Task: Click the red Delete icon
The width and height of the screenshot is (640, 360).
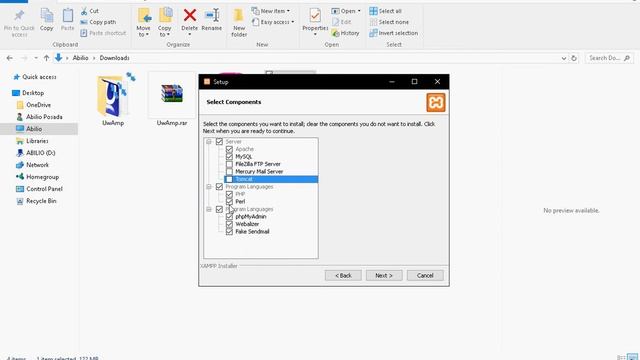Action: pos(189,16)
